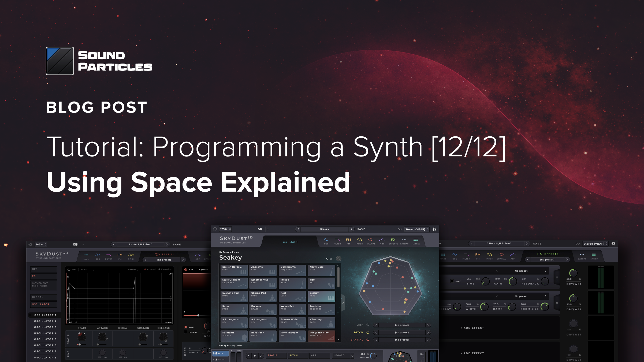This screenshot has height=362, width=644.
Task: Open EXTRAS icon in right Effects window
Action: click(x=582, y=256)
